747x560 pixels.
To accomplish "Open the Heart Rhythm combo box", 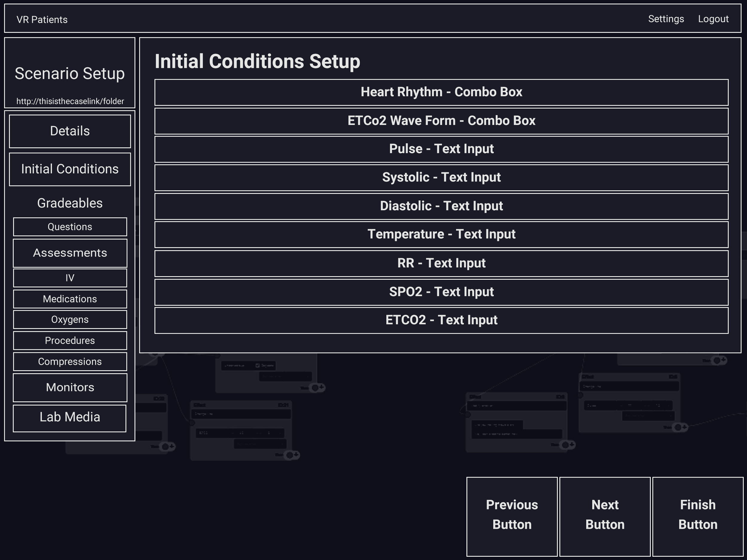I will point(441,92).
